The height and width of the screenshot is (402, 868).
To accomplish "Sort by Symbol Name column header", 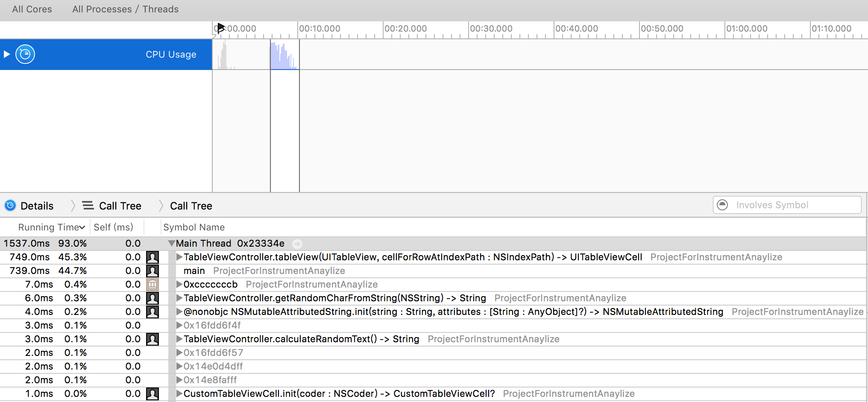I will [x=194, y=227].
